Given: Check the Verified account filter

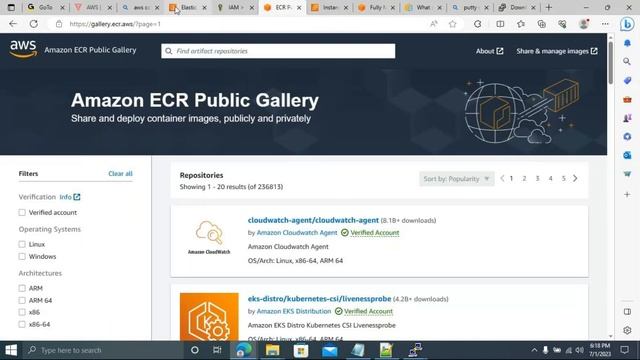Looking at the screenshot, I should click(22, 213).
